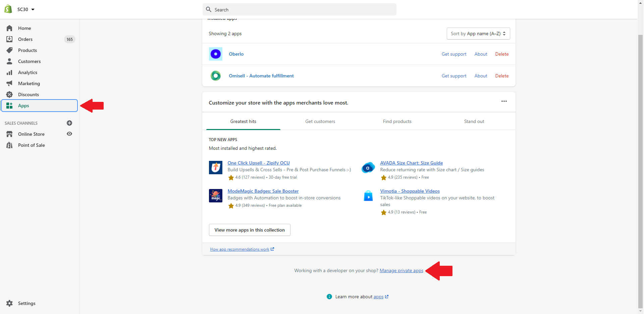Delete the Oberlo app

pyautogui.click(x=502, y=54)
